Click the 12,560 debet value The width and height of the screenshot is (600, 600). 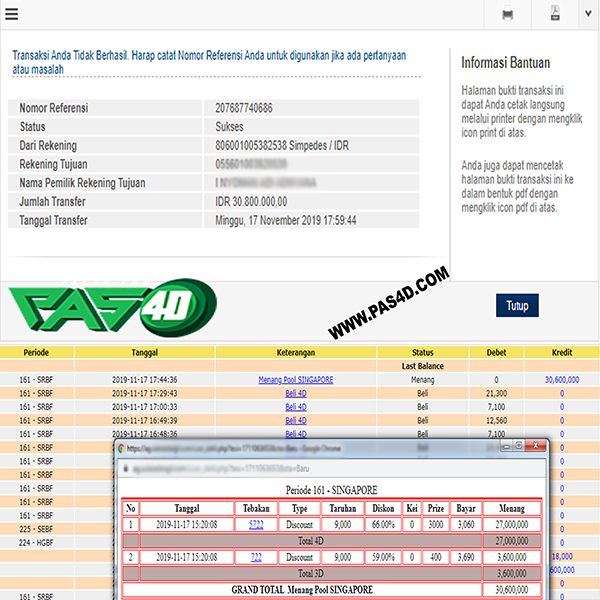coord(496,421)
